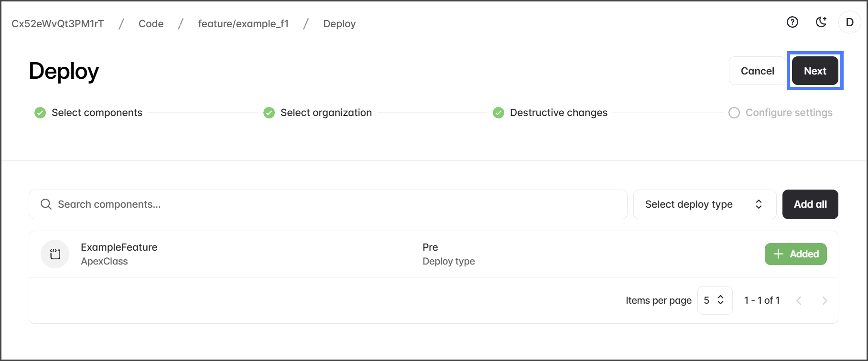Go to previous page chevron
The image size is (868, 361).
[x=799, y=300]
